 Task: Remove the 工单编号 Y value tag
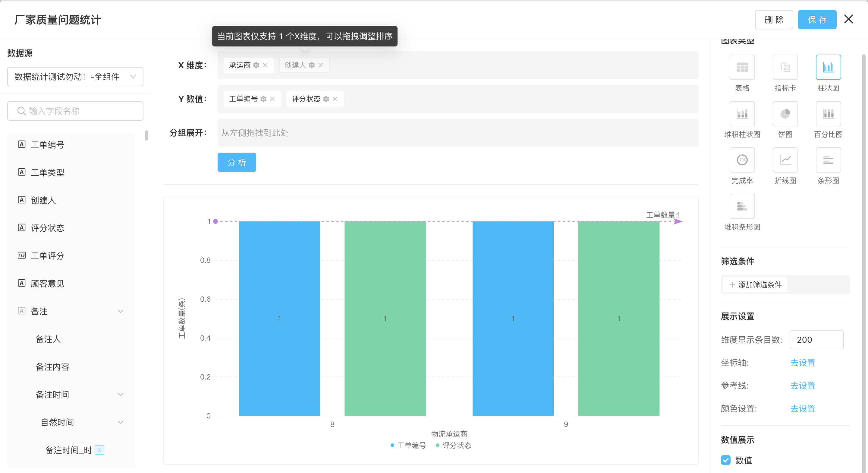point(272,99)
